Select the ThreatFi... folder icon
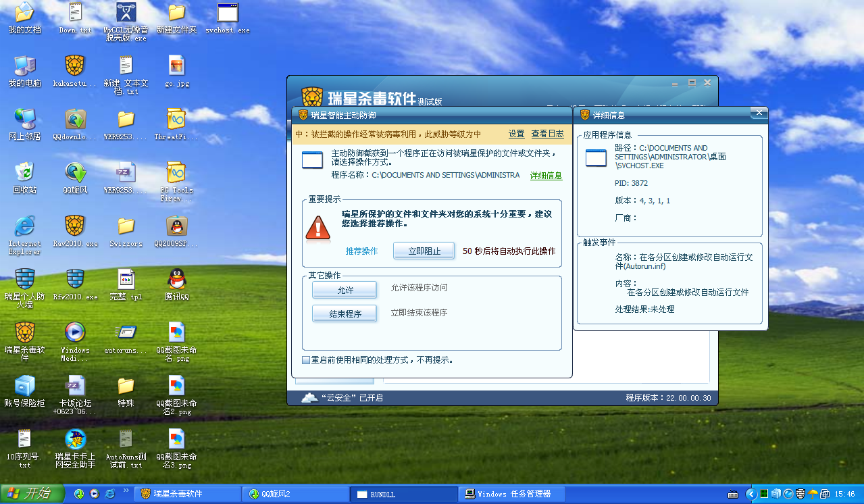 176,124
